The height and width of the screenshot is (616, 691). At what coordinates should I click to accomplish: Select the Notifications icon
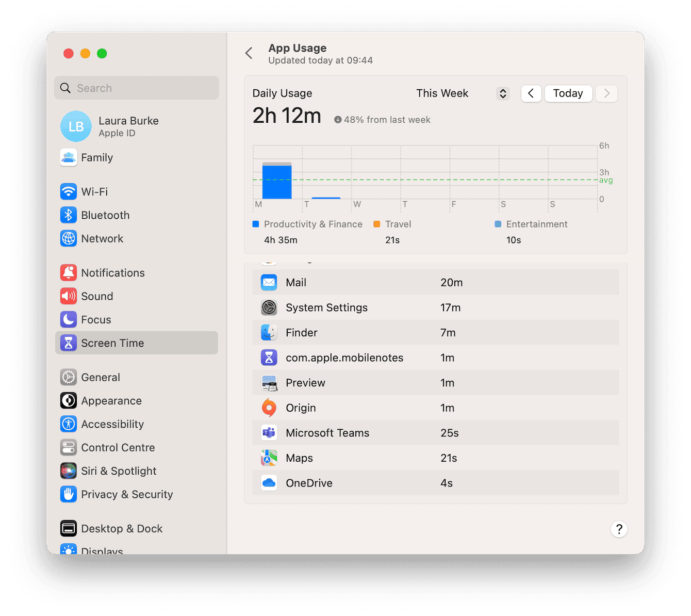pyautogui.click(x=69, y=272)
